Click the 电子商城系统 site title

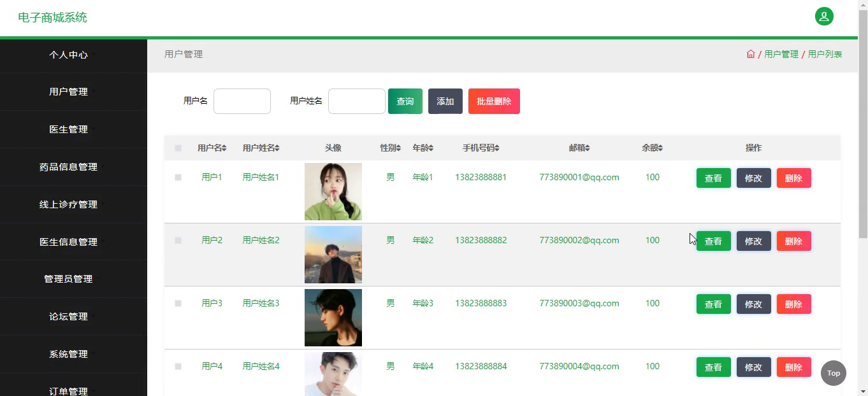pyautogui.click(x=52, y=17)
